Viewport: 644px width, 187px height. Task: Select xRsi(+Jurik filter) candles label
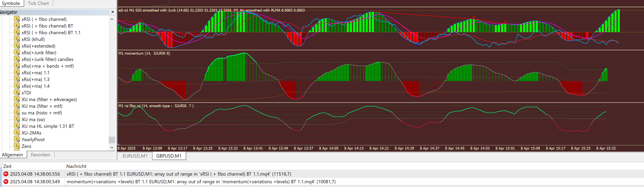point(47,59)
